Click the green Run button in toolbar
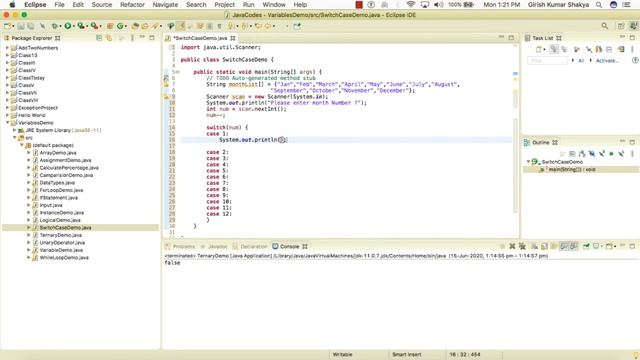This screenshot has height=360, width=640. pyautogui.click(x=68, y=26)
